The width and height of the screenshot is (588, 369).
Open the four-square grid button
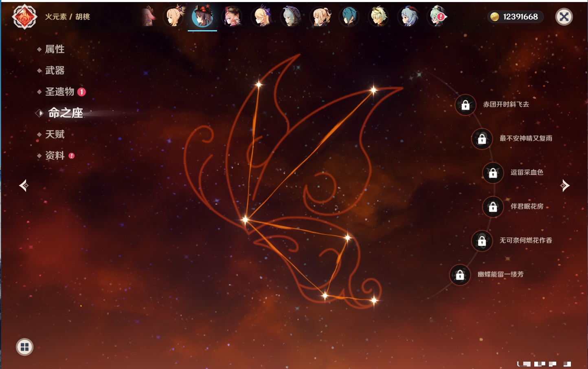(x=24, y=347)
